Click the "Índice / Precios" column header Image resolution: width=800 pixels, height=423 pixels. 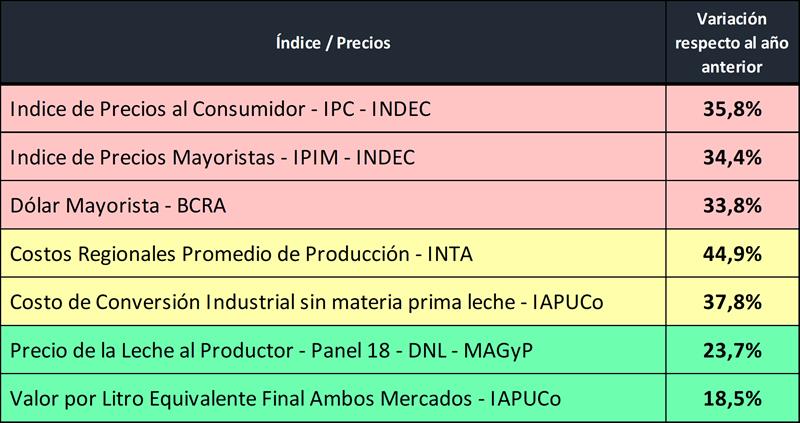[x=334, y=43]
